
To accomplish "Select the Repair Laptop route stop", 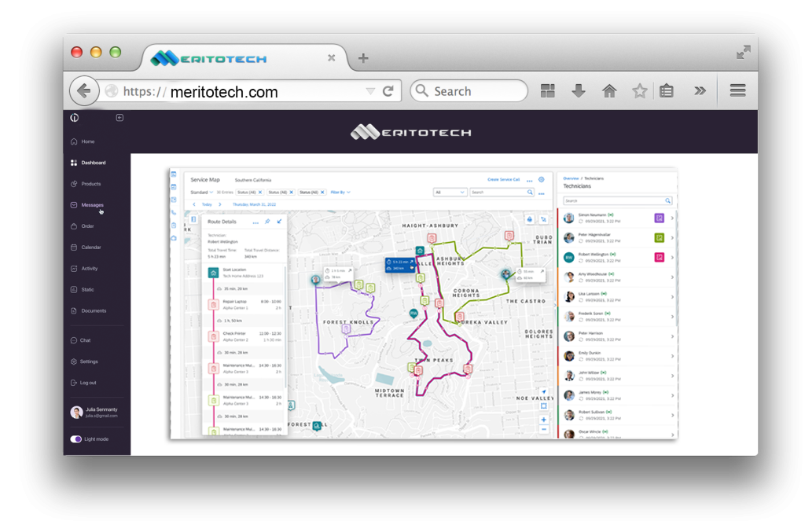I will click(245, 305).
